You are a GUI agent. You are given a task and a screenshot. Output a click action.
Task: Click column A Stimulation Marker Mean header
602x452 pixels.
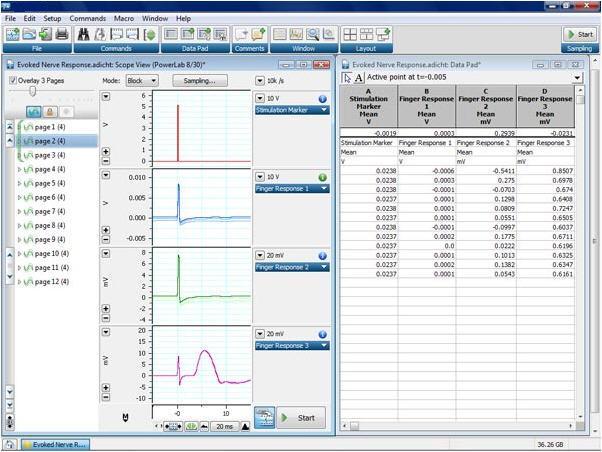point(369,106)
